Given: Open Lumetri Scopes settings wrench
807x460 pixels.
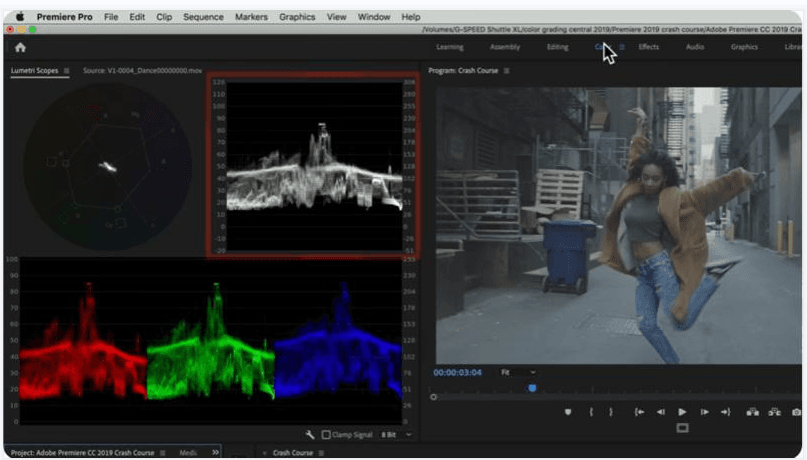Looking at the screenshot, I should [310, 435].
